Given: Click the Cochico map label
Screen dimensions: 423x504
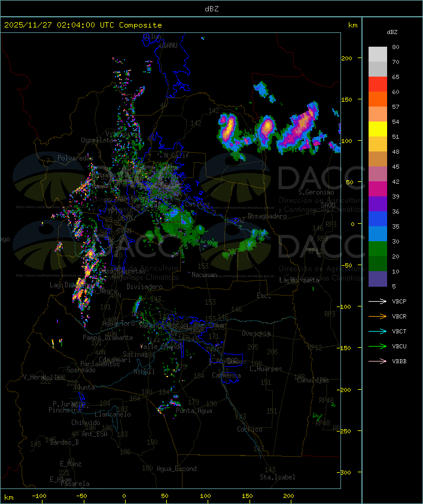Looking at the screenshot, I should (x=249, y=429).
